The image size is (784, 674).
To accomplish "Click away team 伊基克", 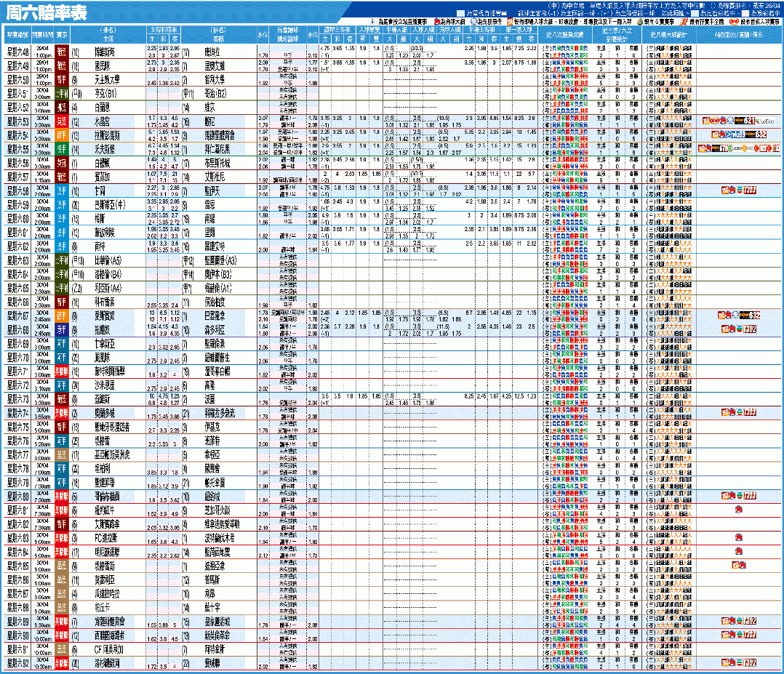I will pyautogui.click(x=212, y=427).
